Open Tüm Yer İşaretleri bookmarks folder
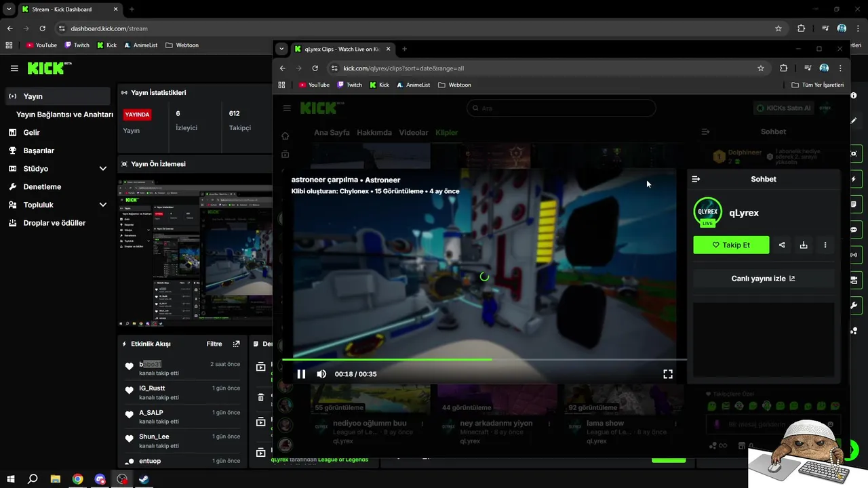This screenshot has width=868, height=488. (x=818, y=85)
